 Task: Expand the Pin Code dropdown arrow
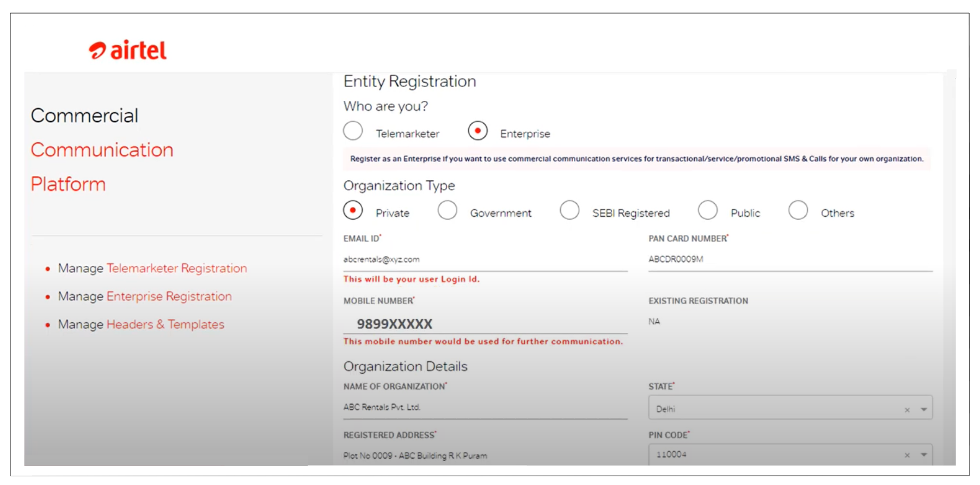pyautogui.click(x=924, y=454)
